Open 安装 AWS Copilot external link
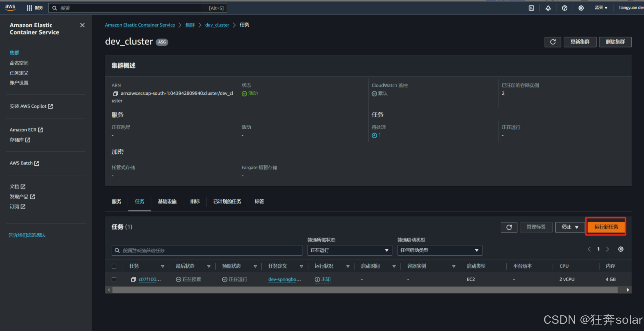The image size is (644, 331). tap(31, 106)
